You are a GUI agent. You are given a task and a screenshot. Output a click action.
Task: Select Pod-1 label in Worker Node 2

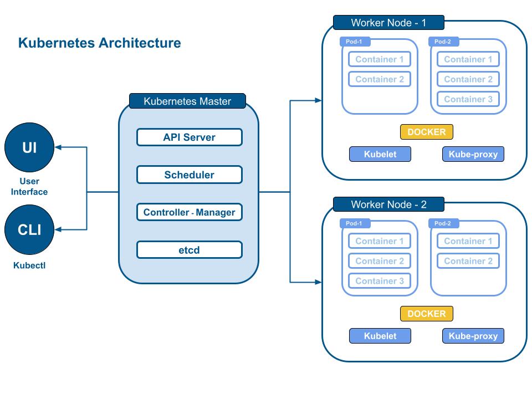tap(355, 223)
